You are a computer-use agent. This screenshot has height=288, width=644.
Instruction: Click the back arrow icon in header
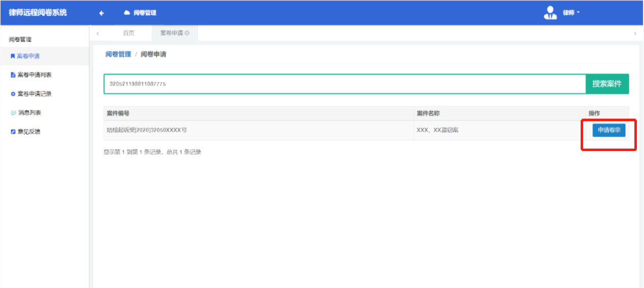tap(101, 13)
